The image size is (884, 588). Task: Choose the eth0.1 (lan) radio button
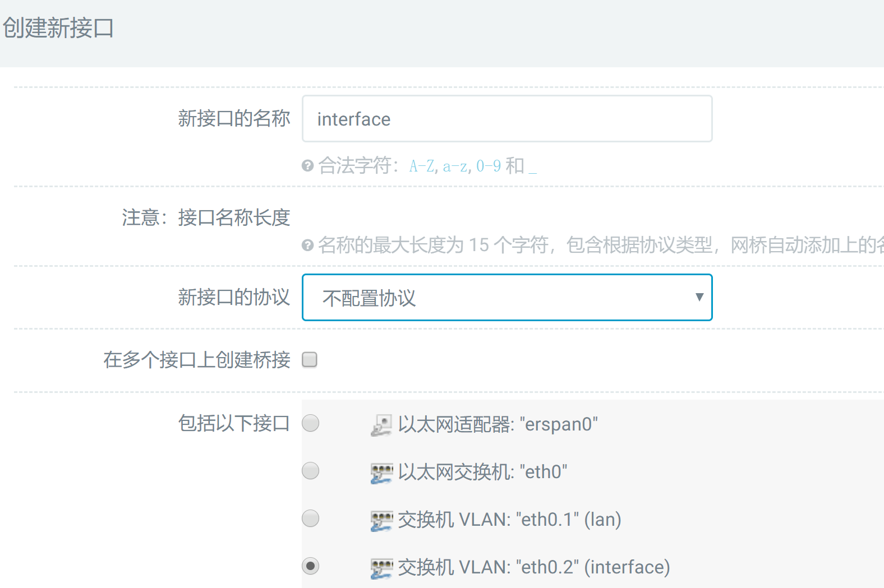tap(311, 518)
